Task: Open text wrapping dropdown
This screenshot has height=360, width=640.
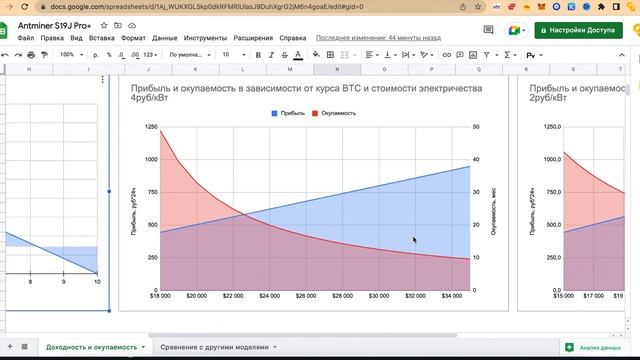Action: tap(408, 55)
